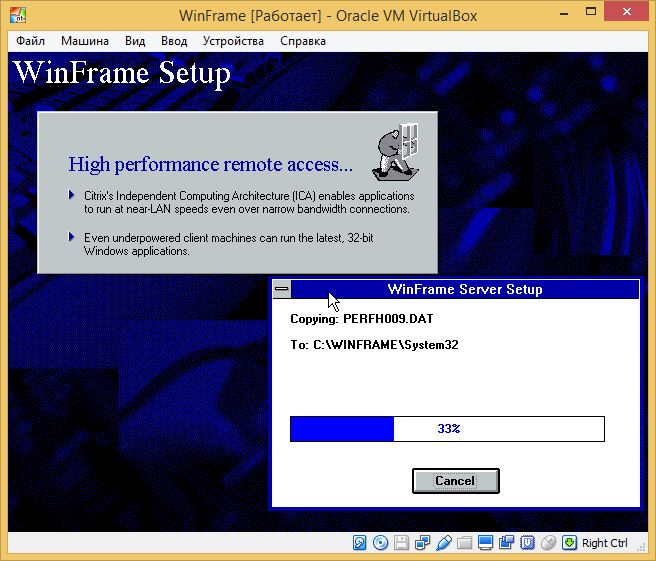Viewport: 656px width, 561px height.
Task: Click the display monitor status icon
Action: (x=485, y=543)
